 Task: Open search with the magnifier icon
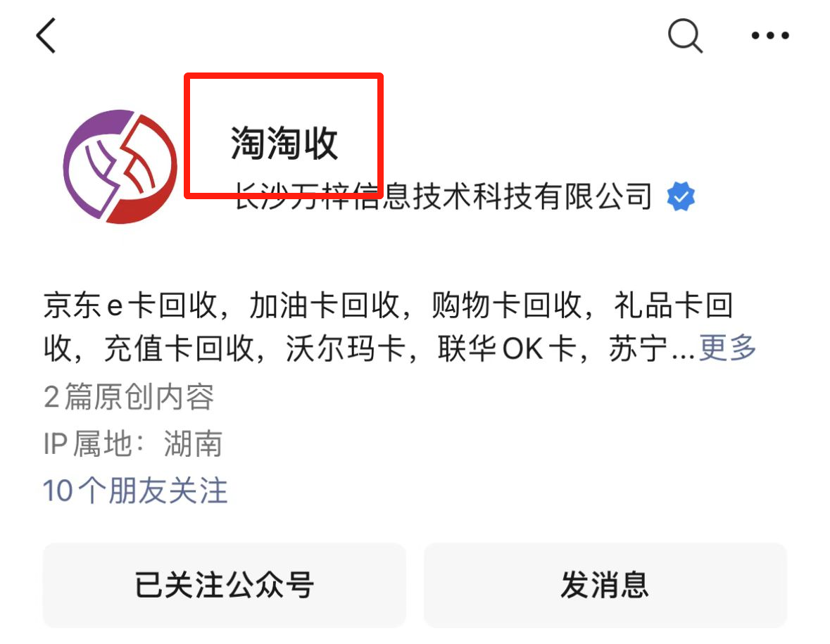(685, 35)
